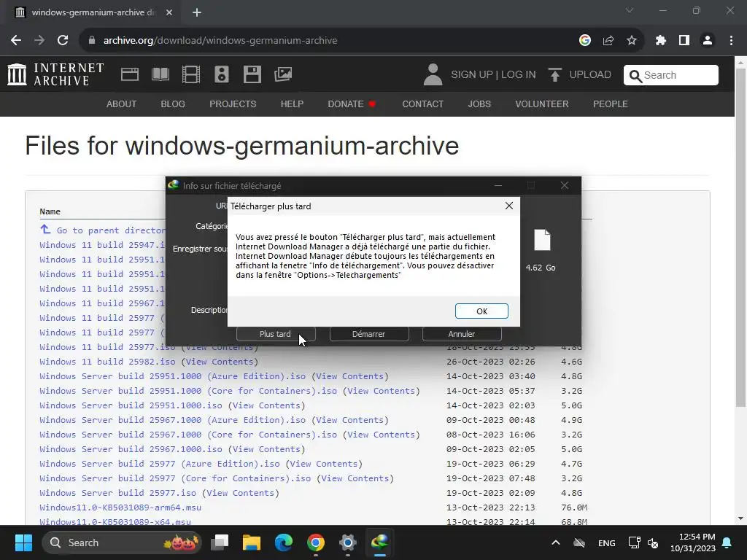This screenshot has width=747, height=560.
Task: Open Windows Server build 25951.1000 (Azure Edition).iso
Action: tap(172, 376)
